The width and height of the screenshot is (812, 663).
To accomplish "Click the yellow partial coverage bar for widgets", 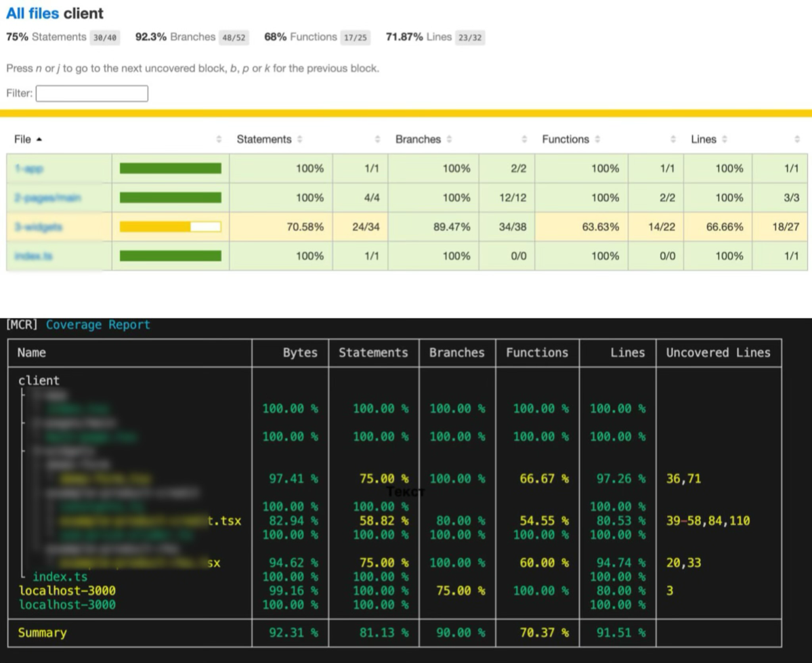I will pyautogui.click(x=171, y=227).
